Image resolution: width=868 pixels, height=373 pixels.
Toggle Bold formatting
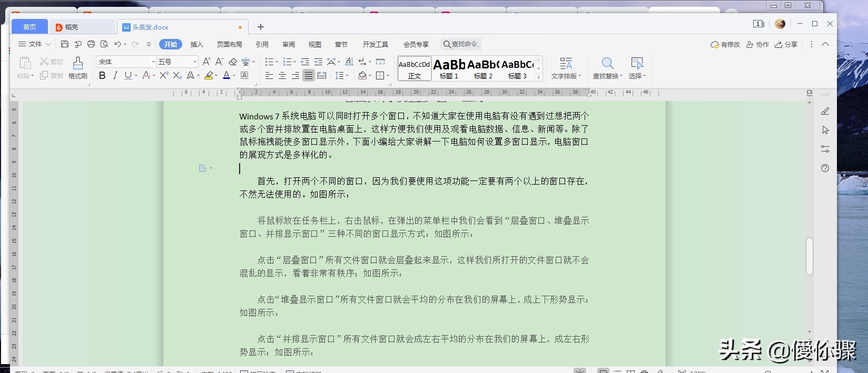pyautogui.click(x=102, y=76)
